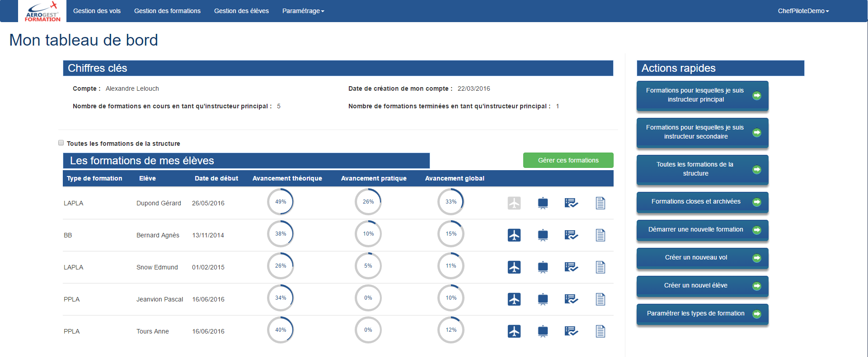Click Toutes les formations de la structure button
This screenshot has width=868, height=357.
pos(703,169)
